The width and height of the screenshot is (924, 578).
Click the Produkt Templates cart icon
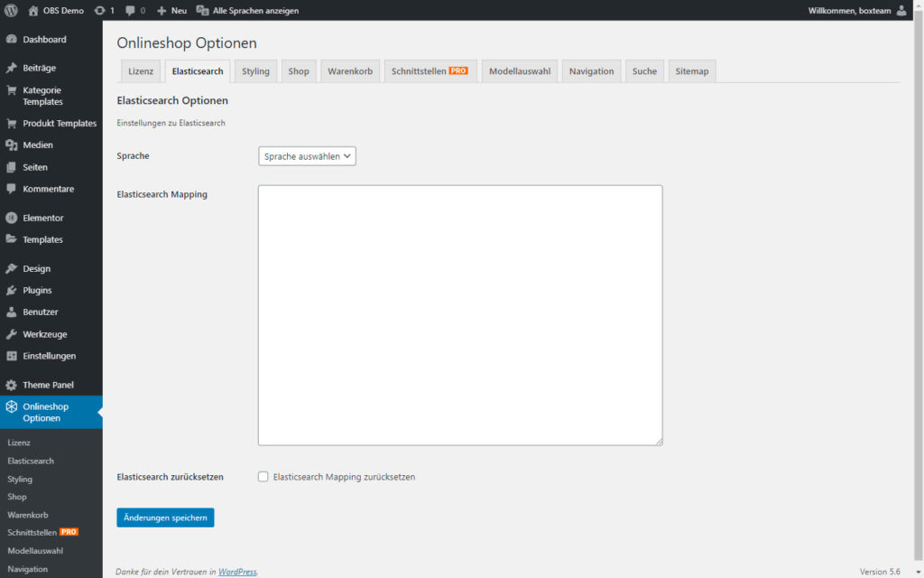pos(11,123)
